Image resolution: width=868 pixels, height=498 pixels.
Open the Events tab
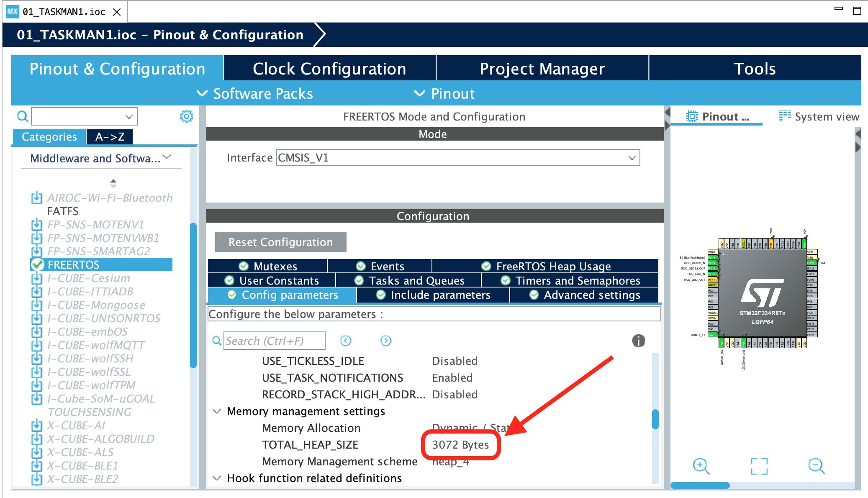point(380,266)
